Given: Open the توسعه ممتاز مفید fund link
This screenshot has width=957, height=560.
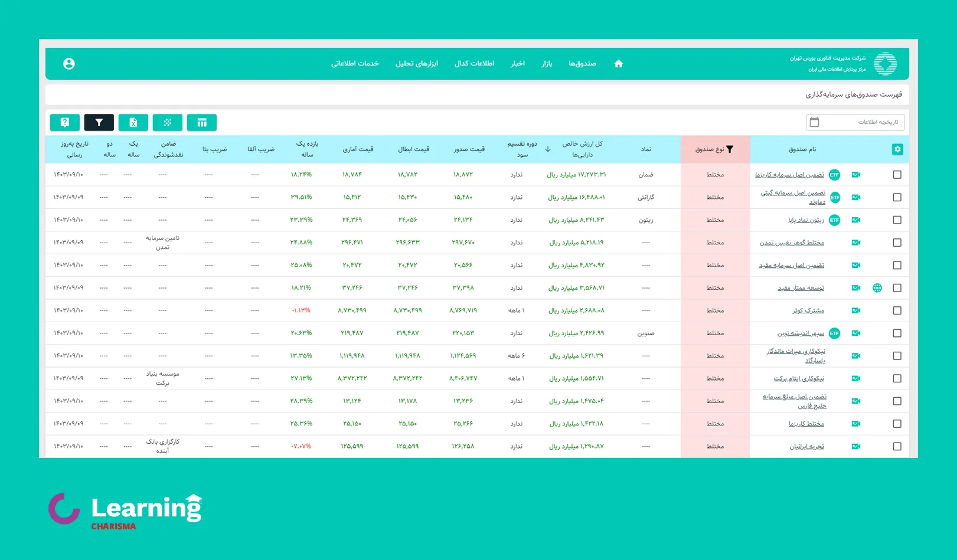Looking at the screenshot, I should [801, 288].
